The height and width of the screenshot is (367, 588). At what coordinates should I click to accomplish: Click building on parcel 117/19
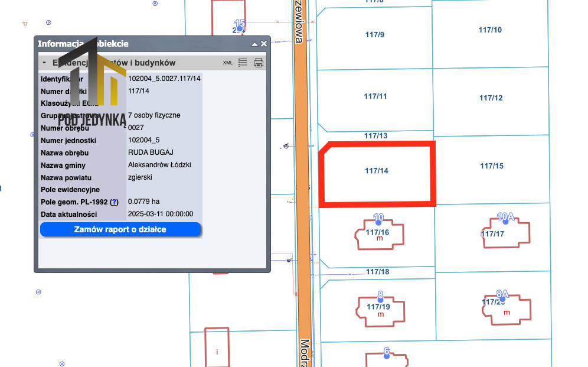point(381,311)
